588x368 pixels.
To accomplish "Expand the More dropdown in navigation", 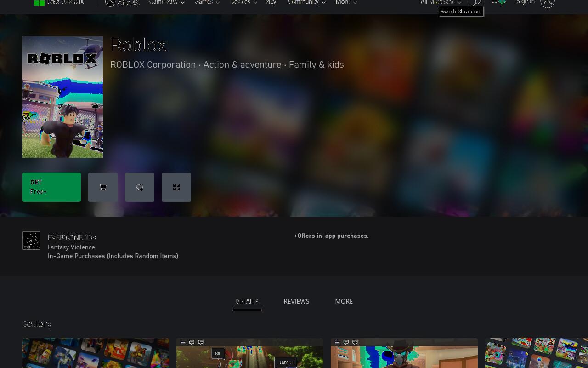I will (x=346, y=2).
